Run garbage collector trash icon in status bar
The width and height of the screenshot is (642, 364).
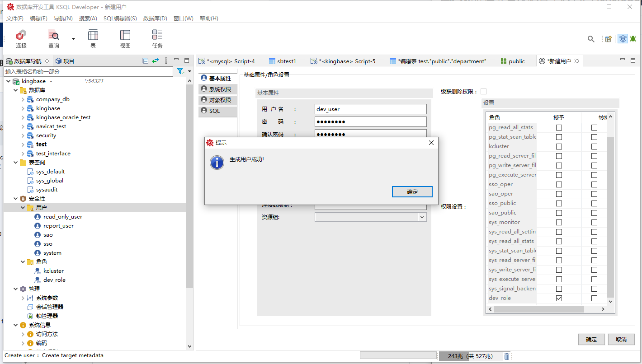pyautogui.click(x=507, y=356)
